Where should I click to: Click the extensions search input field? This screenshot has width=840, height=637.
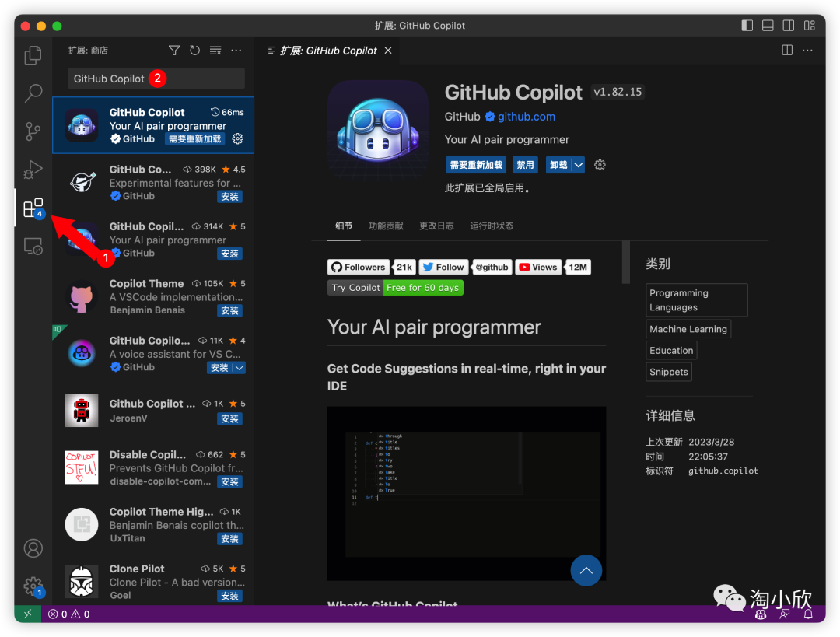pos(156,79)
